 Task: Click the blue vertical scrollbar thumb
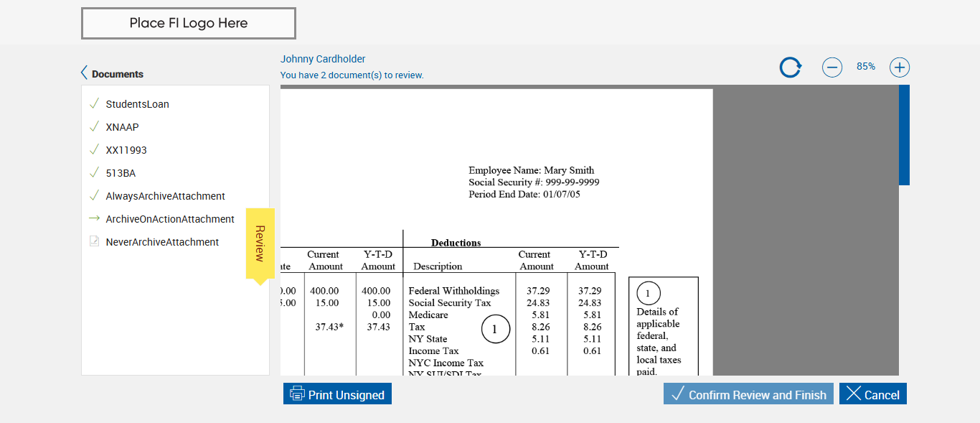(x=904, y=135)
